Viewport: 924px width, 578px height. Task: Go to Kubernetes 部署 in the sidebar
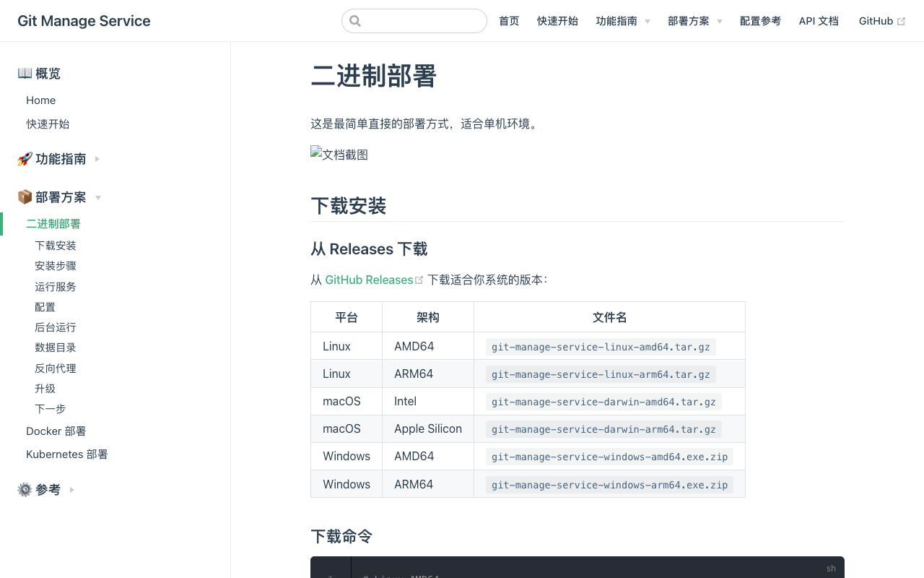tap(66, 454)
